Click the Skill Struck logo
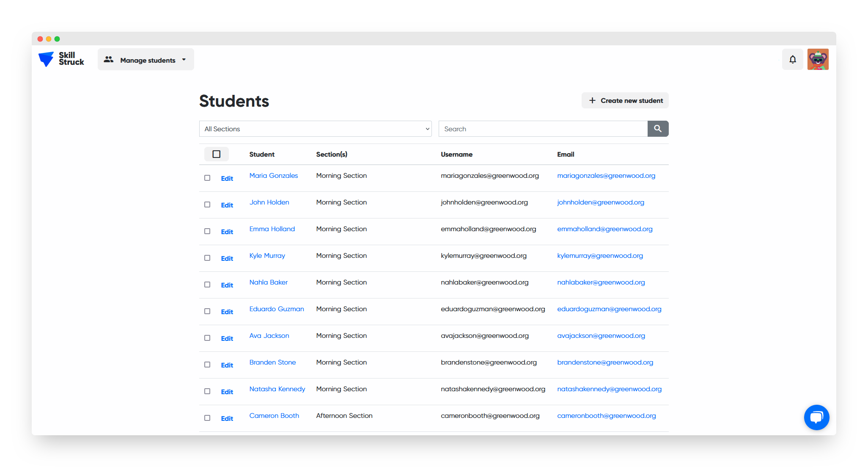This screenshot has width=868, height=467. tap(61, 59)
